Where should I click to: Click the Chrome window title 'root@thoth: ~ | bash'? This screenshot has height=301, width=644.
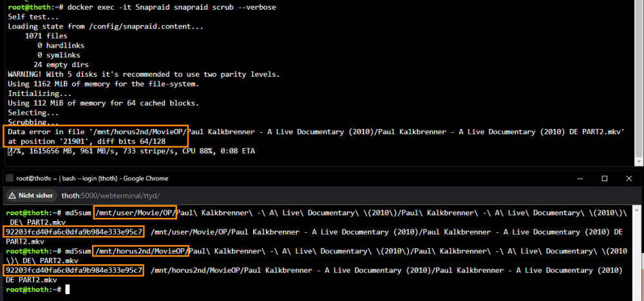[x=92, y=179]
